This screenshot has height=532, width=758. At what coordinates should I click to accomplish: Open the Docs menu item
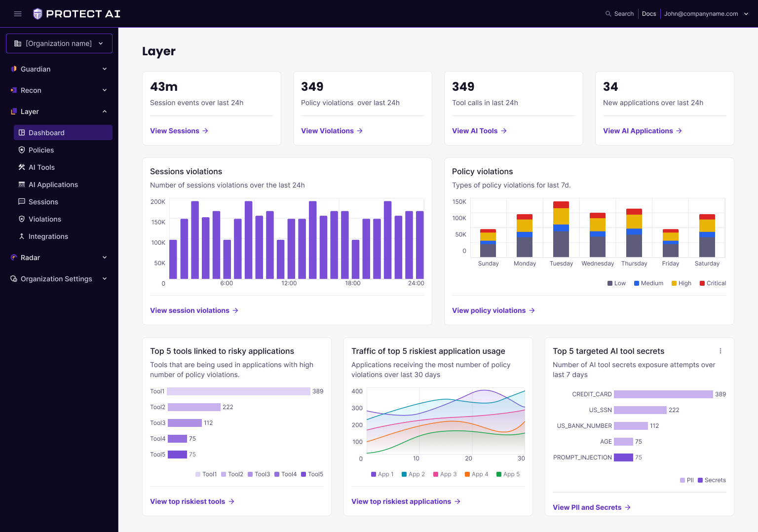coord(649,14)
